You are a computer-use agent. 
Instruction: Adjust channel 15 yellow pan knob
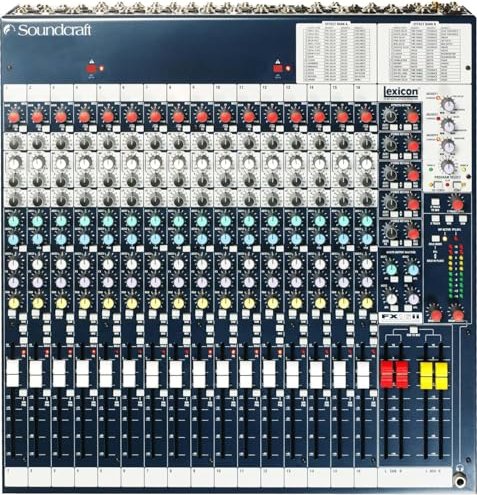[x=343, y=303]
